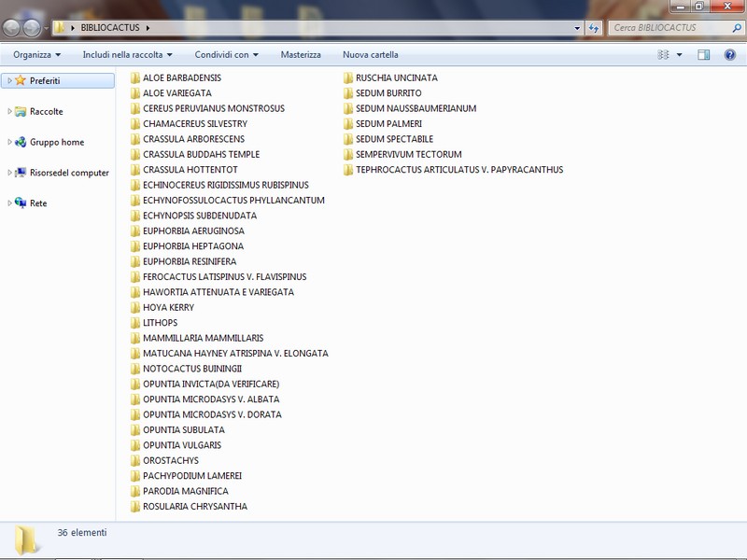
Task: Click MATUCANA HAYNEY ATRISPINA V. ELONGATA name
Action: click(x=235, y=354)
